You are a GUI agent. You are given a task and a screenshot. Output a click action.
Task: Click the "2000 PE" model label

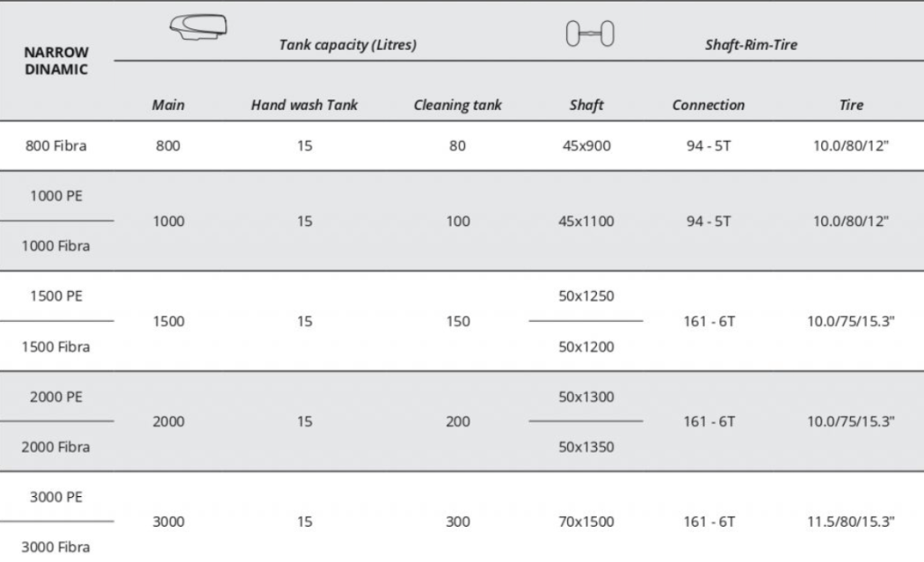click(x=58, y=397)
